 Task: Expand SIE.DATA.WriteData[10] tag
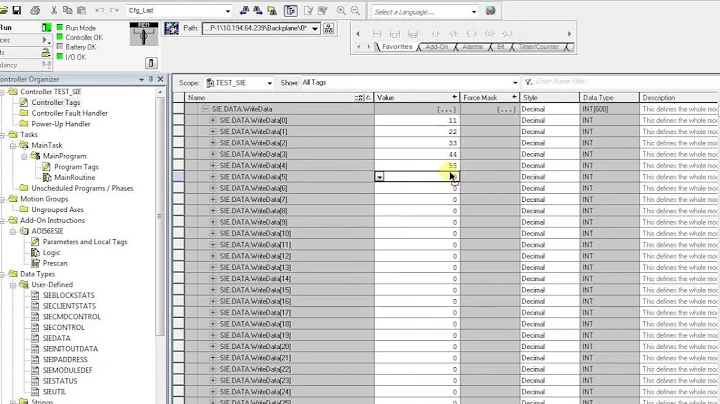pyautogui.click(x=213, y=233)
